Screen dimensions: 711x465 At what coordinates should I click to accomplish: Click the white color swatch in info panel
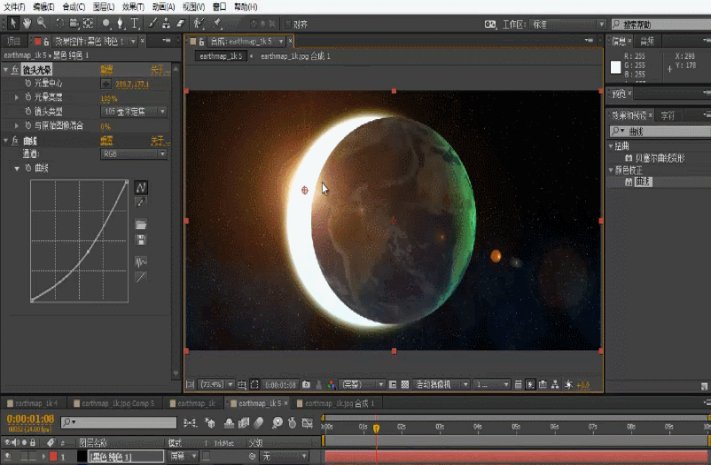pyautogui.click(x=617, y=66)
